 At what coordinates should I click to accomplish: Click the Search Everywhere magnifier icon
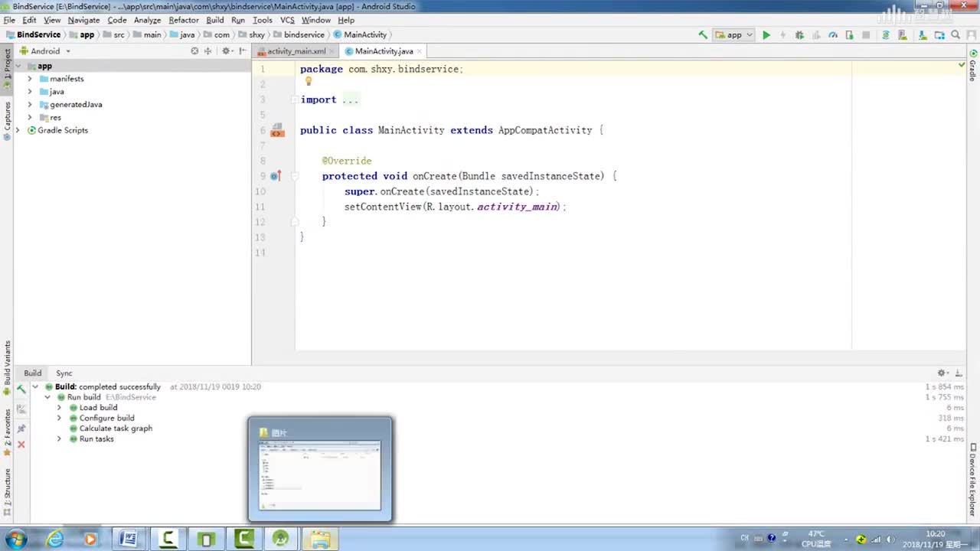(x=955, y=35)
